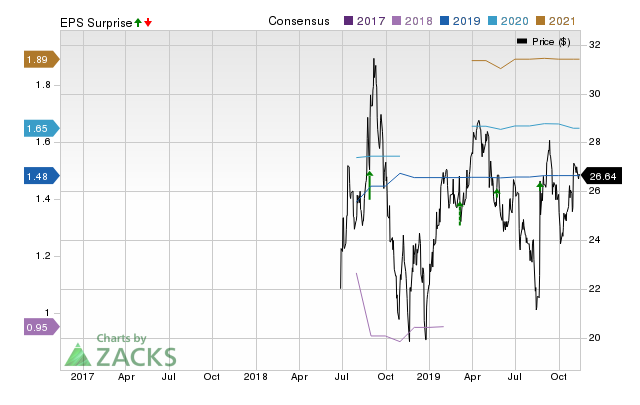The image size is (640, 405).
Task: Click the 22 price axis label
Action: pos(595,289)
